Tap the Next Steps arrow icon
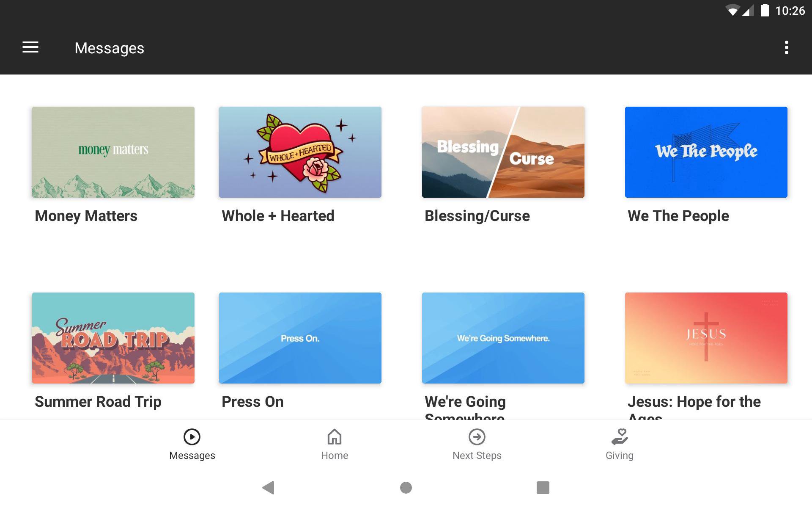Viewport: 812px width, 508px height. pos(477,437)
